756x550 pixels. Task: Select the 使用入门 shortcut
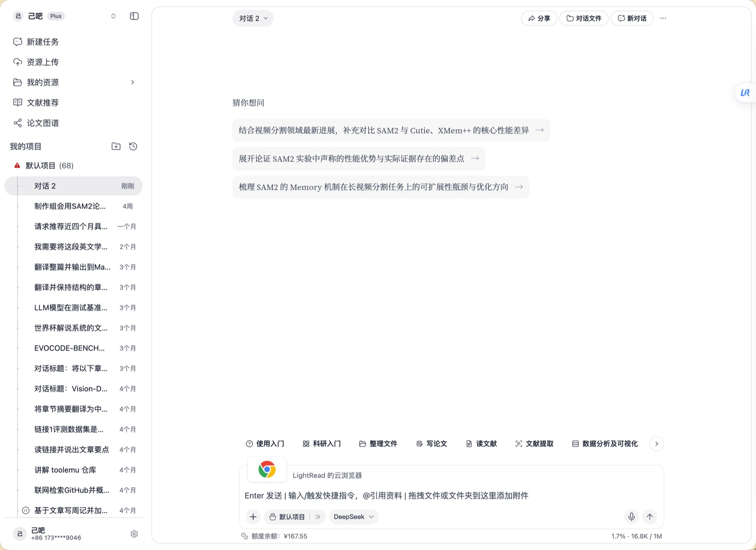(265, 444)
